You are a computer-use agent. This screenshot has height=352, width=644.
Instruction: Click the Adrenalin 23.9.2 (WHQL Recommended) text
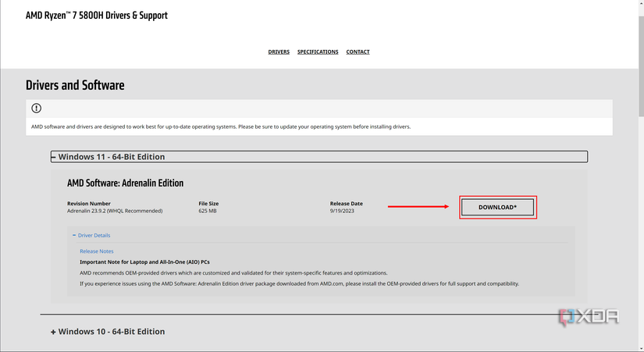pos(115,211)
